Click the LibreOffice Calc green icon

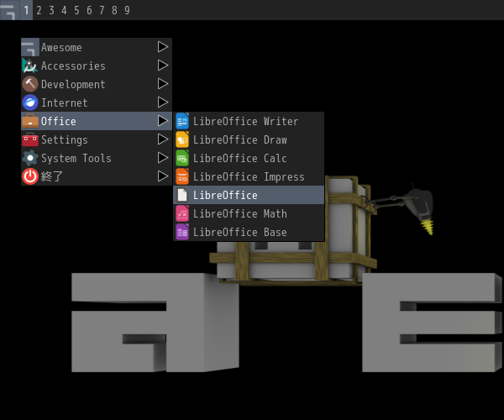tap(182, 158)
